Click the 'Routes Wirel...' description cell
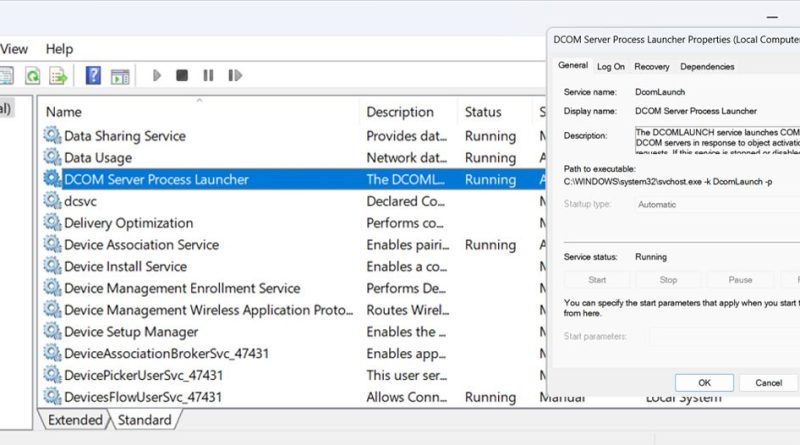The width and height of the screenshot is (800, 445). point(408,310)
